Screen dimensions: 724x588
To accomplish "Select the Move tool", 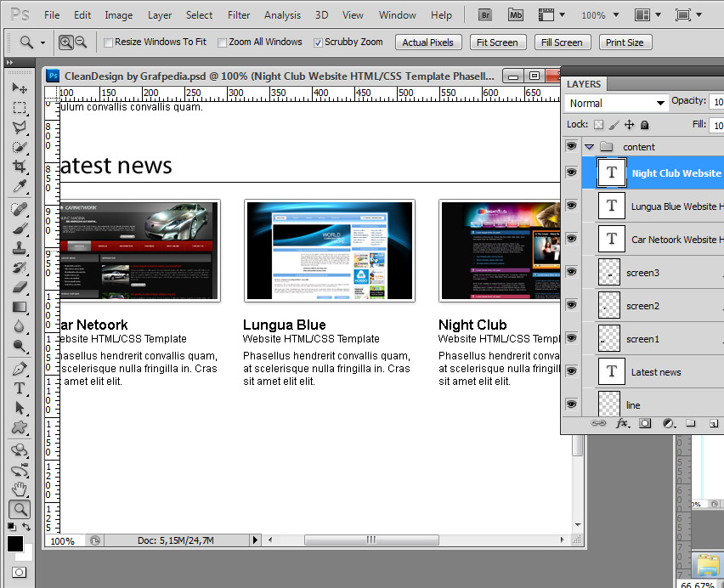I will coord(20,88).
